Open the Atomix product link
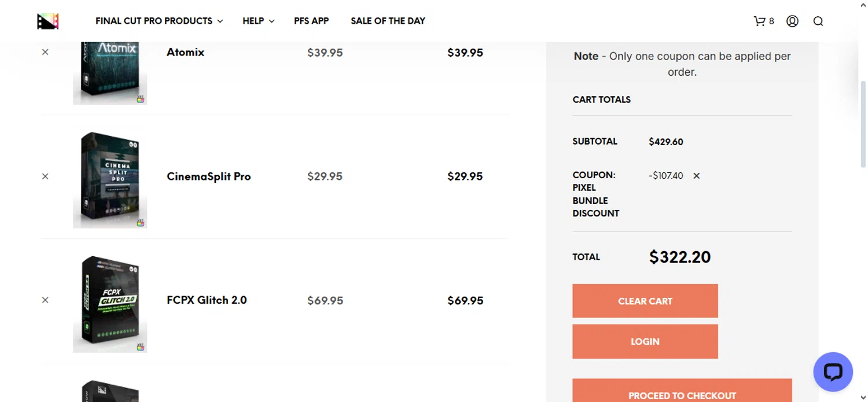Viewport: 868px width, 402px height. [185, 52]
